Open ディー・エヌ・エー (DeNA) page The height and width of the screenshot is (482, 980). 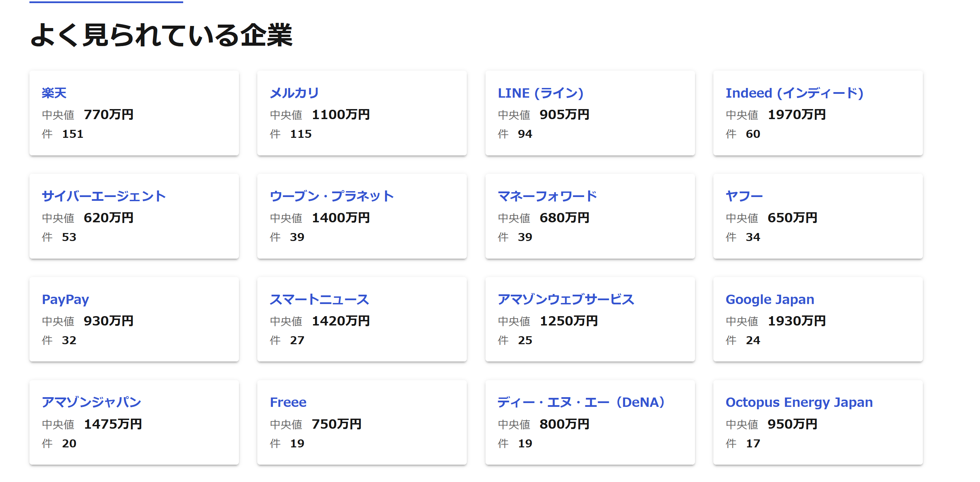tap(581, 402)
